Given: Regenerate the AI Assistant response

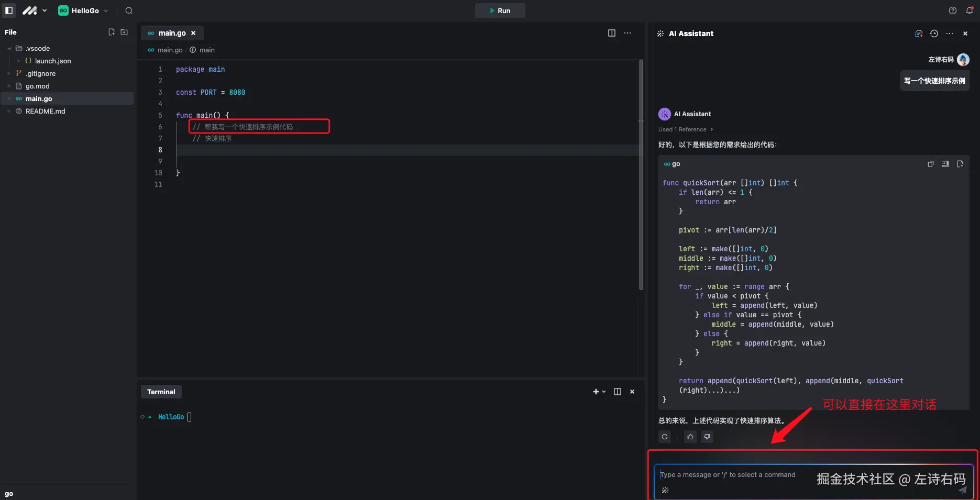Looking at the screenshot, I should (665, 437).
